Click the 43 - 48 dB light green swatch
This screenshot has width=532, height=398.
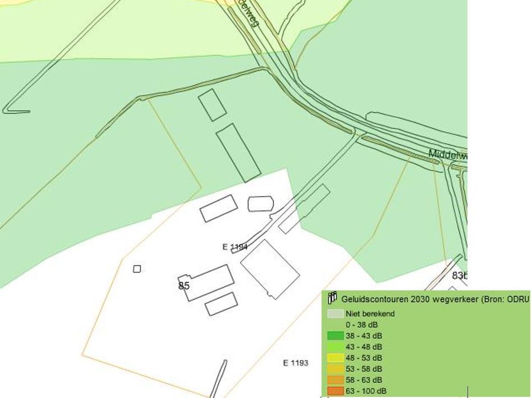[x=335, y=347]
